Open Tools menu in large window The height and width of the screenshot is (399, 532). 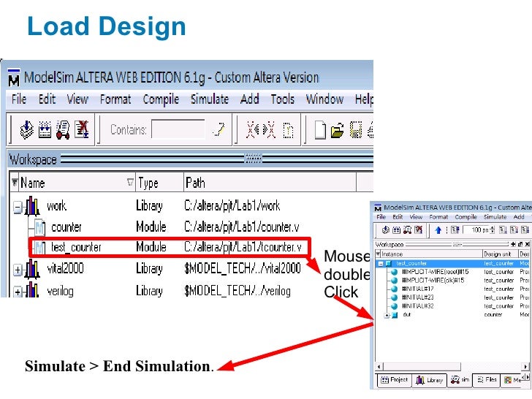[x=282, y=99]
